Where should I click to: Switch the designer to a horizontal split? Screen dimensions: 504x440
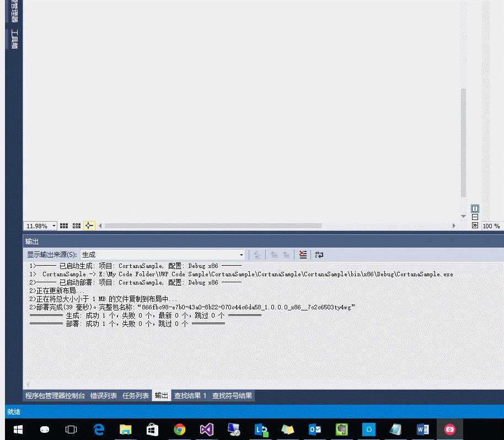click(x=475, y=217)
